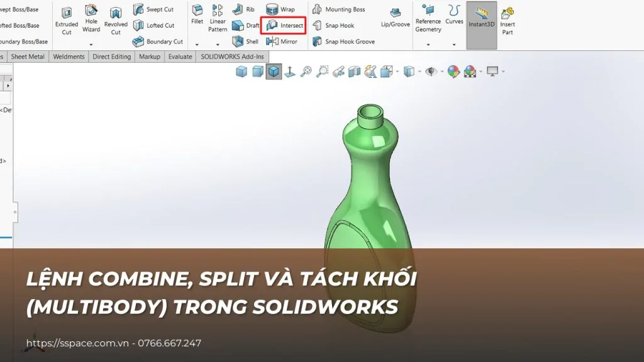This screenshot has height=362, width=644.
Task: Expand the View Orientation dropdown arrow
Action: pyautogui.click(x=397, y=72)
